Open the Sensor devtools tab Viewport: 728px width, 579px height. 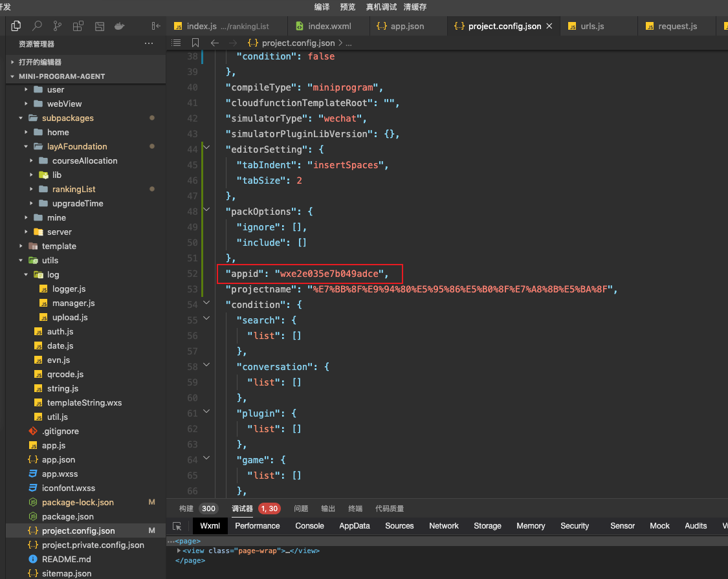click(623, 525)
